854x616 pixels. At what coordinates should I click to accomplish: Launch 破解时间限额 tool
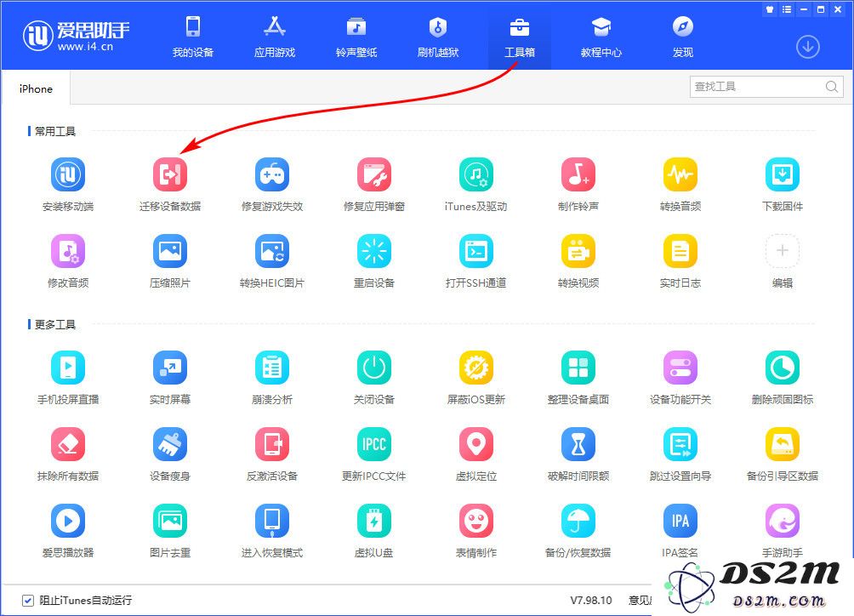(578, 444)
